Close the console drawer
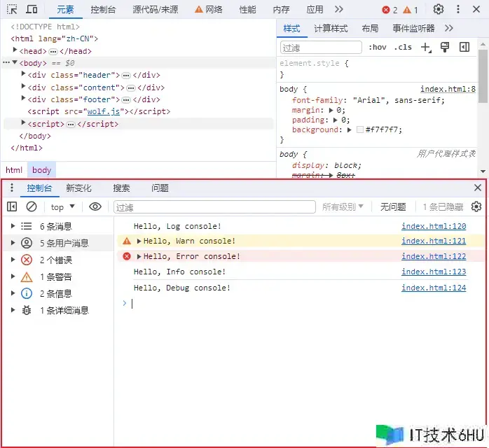Image resolution: width=489 pixels, height=448 pixels. tap(478, 188)
